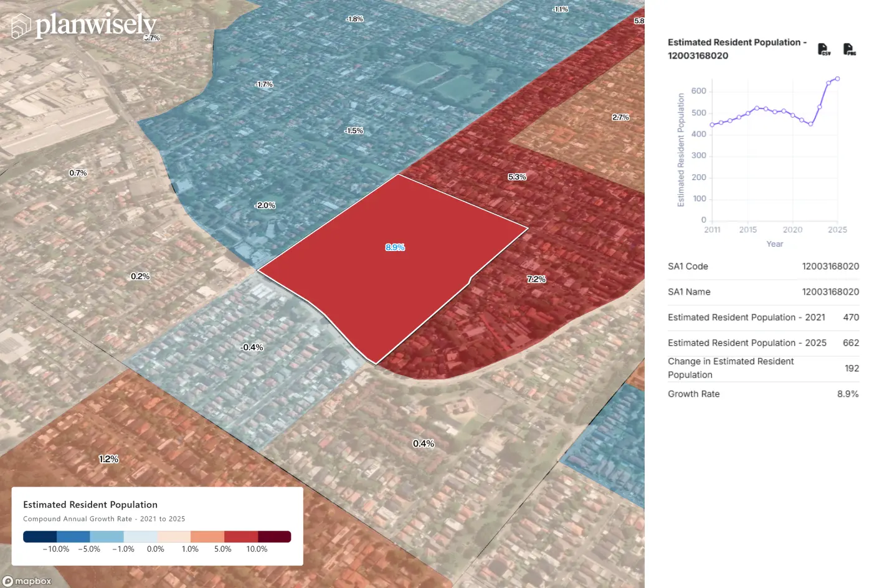Click the 2025 data point on the chart
This screenshot has width=882, height=588.
[x=837, y=78]
